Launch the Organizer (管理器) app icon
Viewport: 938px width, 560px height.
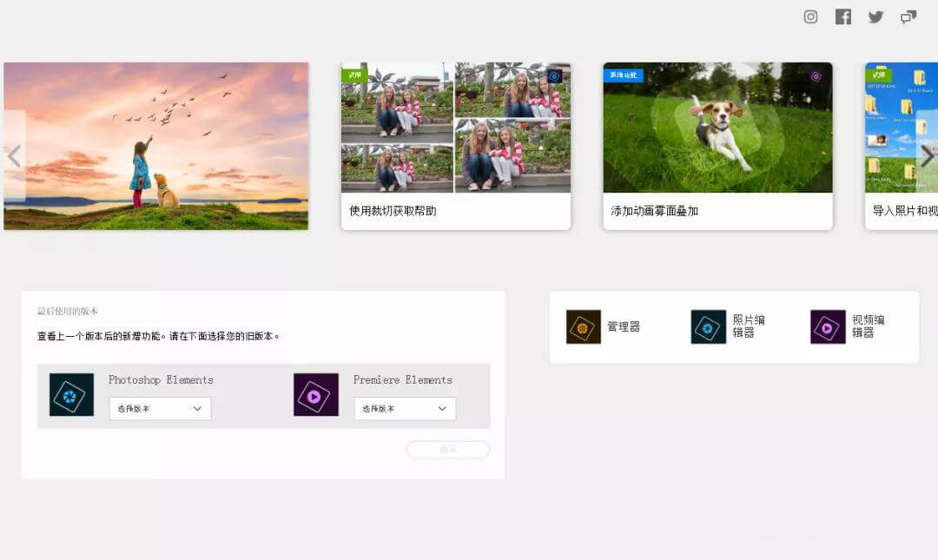point(584,326)
